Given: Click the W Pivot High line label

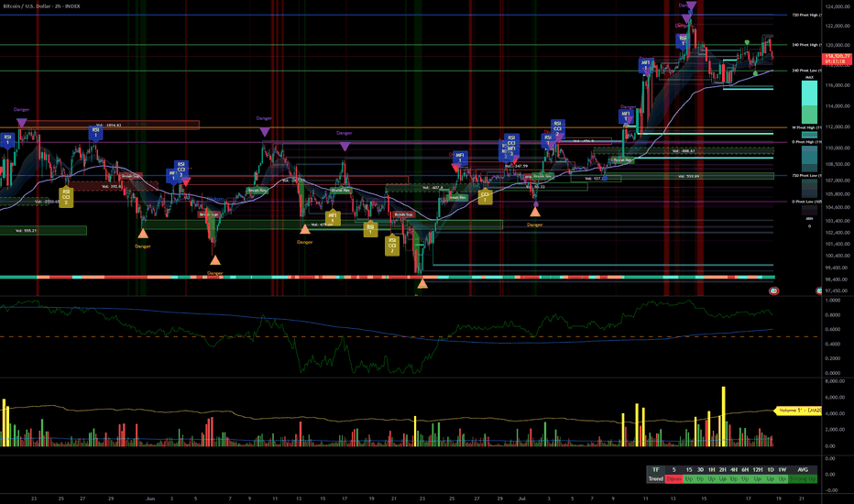Looking at the screenshot, I should coord(806,127).
